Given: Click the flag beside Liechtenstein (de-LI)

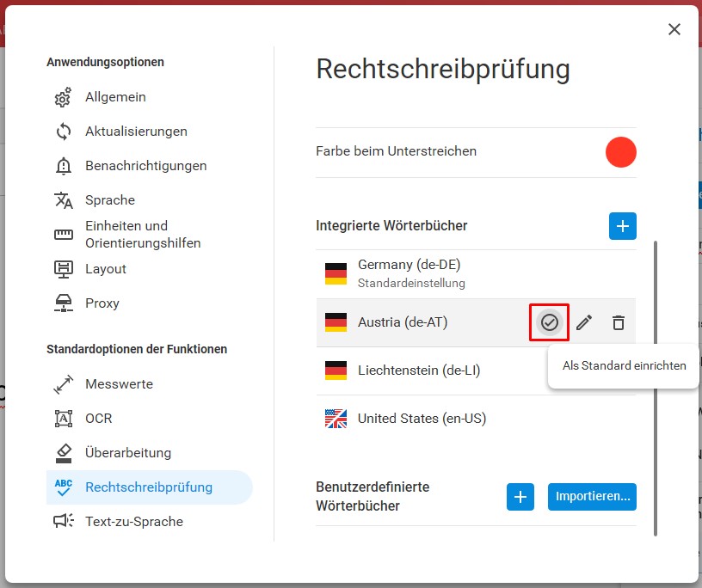Looking at the screenshot, I should pyautogui.click(x=336, y=371).
